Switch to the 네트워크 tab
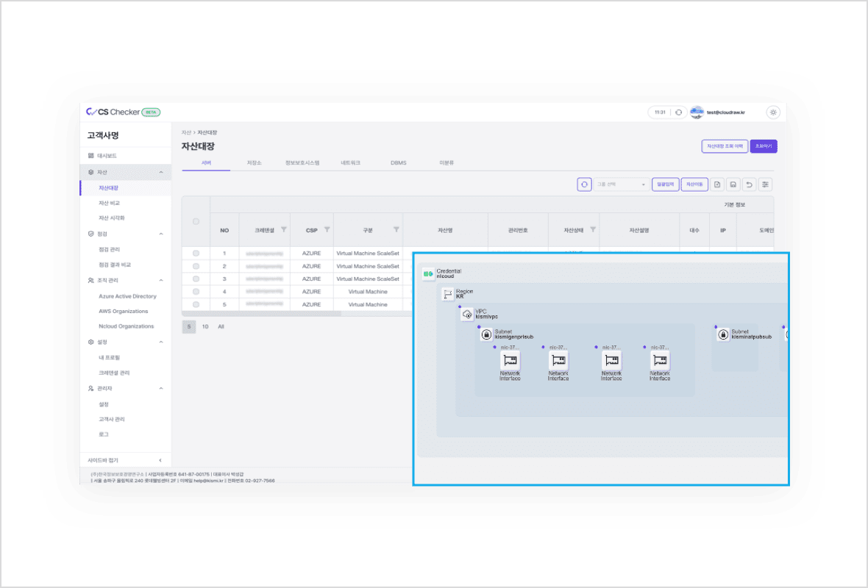868x588 pixels. (350, 162)
